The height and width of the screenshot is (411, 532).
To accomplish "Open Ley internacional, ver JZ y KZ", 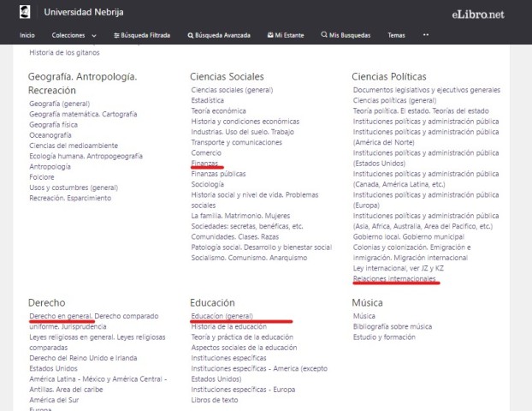I will 399,268.
